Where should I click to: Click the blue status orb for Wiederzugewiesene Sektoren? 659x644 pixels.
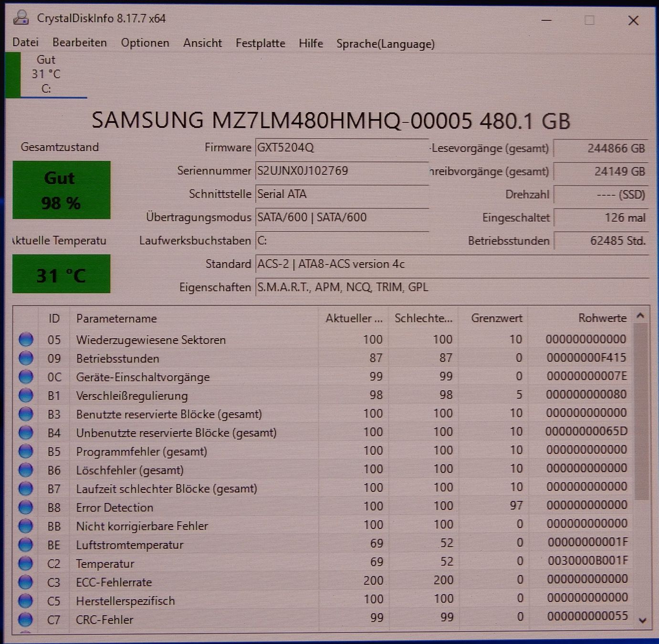[x=26, y=339]
